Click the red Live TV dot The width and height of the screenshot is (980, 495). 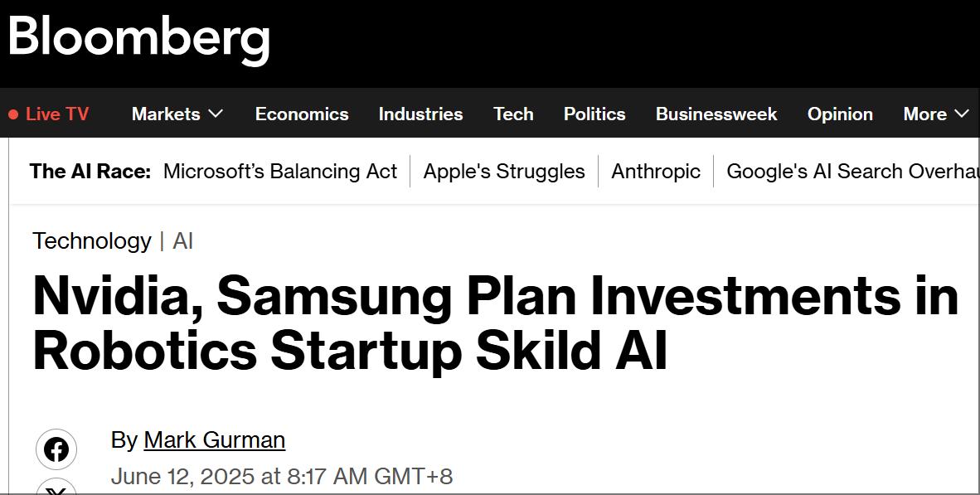click(13, 114)
